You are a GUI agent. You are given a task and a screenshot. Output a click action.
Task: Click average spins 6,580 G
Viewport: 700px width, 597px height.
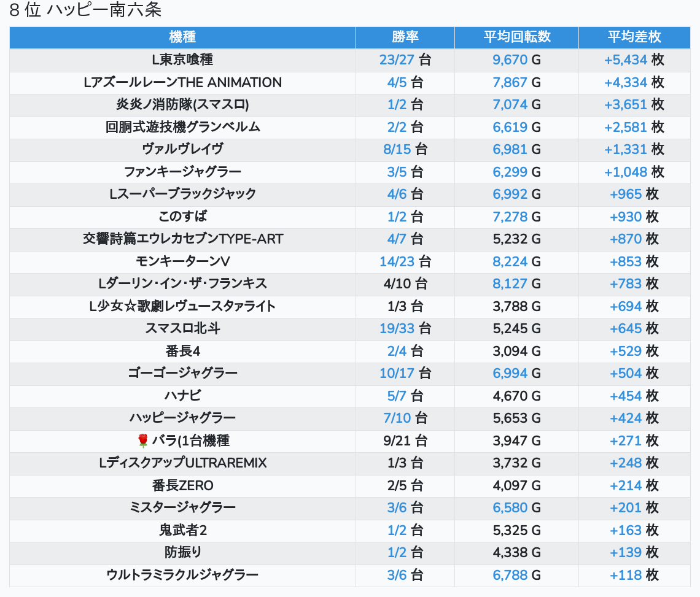[517, 508]
